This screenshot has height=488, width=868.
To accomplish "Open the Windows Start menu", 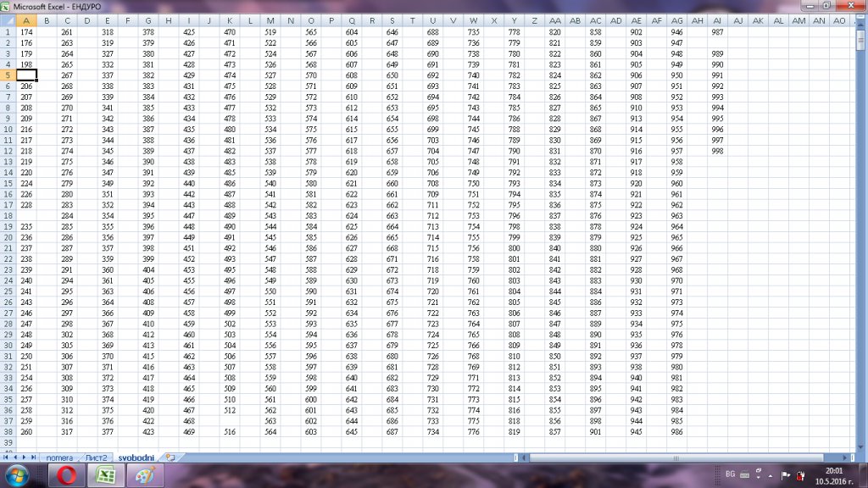I will coord(17,476).
